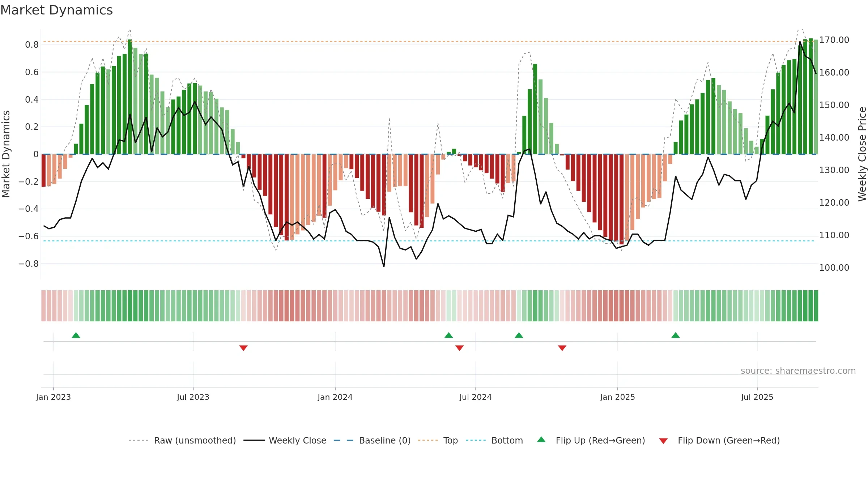Click the 100.00 right axis price label

834,268
